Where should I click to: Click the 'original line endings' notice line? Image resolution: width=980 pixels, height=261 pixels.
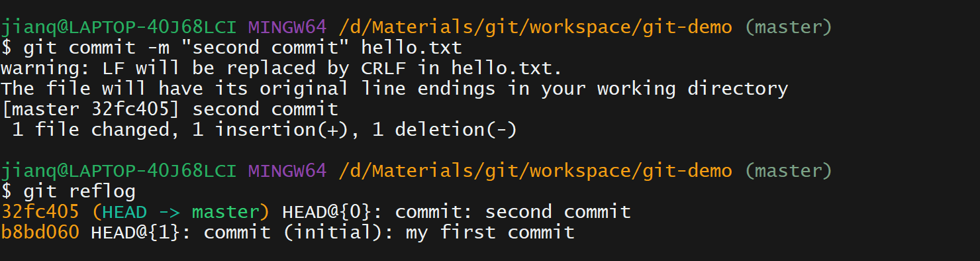click(395, 89)
